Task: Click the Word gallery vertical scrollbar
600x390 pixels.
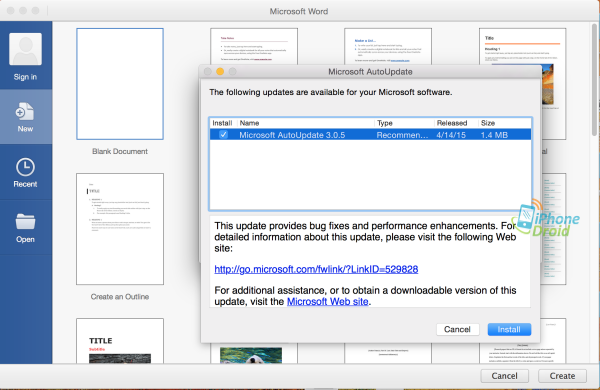Action: pos(594,80)
